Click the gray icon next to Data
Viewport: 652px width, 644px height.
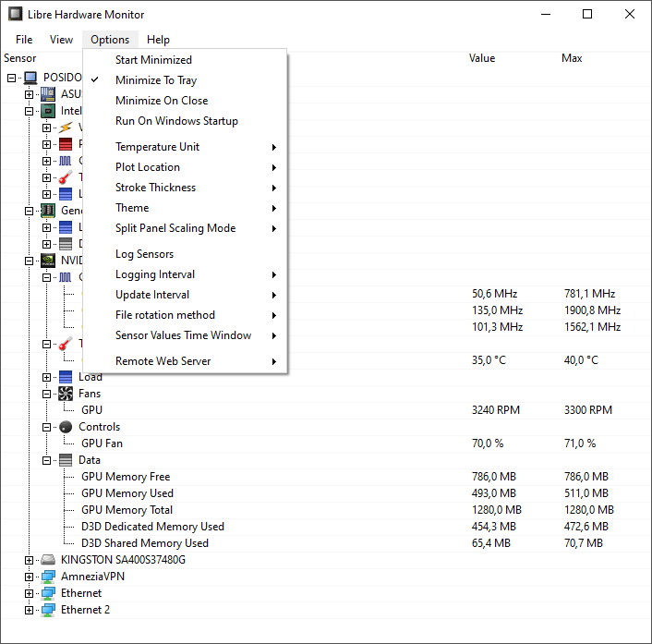[x=66, y=460]
